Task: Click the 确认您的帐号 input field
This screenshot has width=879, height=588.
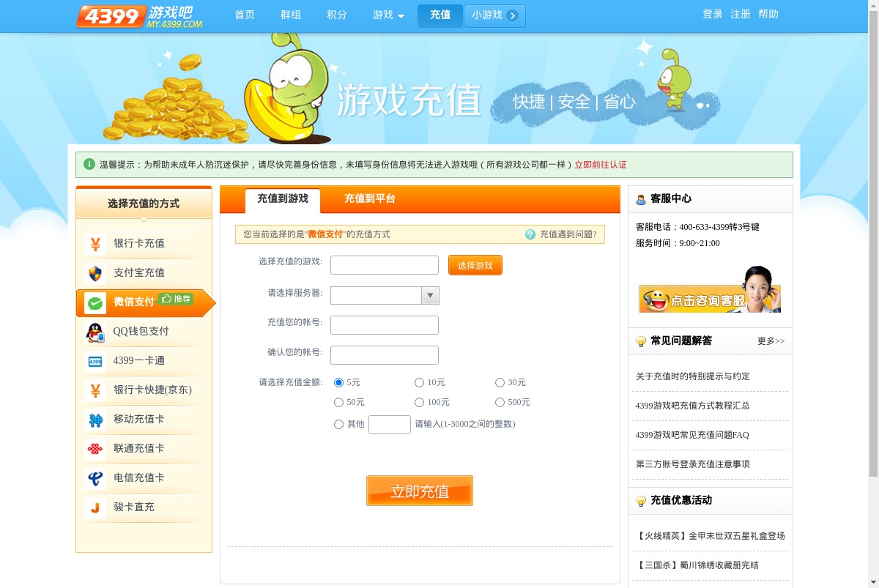Action: [x=385, y=355]
